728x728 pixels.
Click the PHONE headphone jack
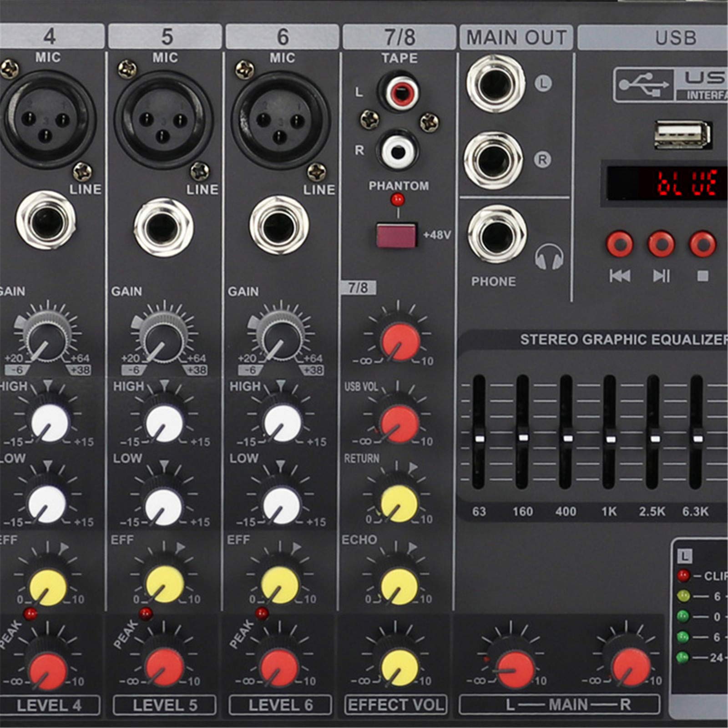click(497, 233)
